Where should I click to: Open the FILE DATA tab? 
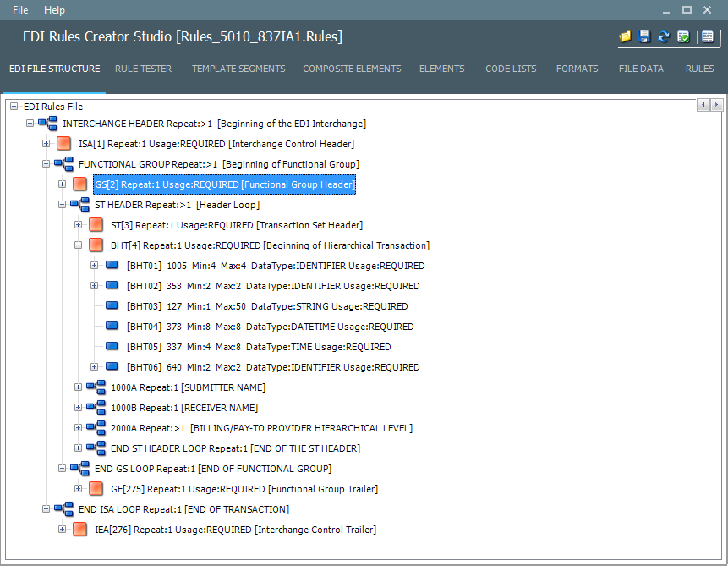pyautogui.click(x=641, y=69)
